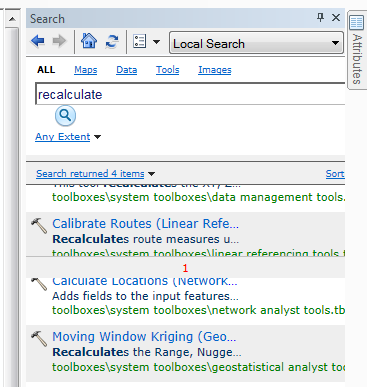Filter results by Data
381x387 pixels.
pos(127,70)
